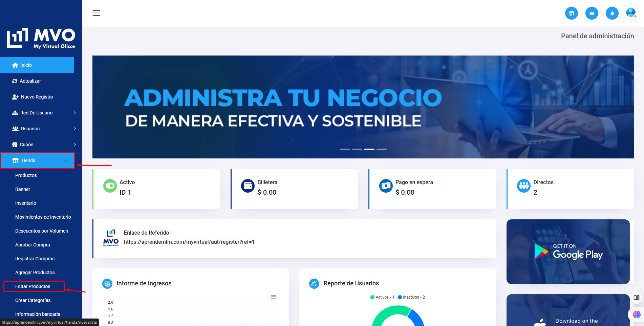Toggle the Activos legend item
Screen dimensions: 644x326
point(382,297)
